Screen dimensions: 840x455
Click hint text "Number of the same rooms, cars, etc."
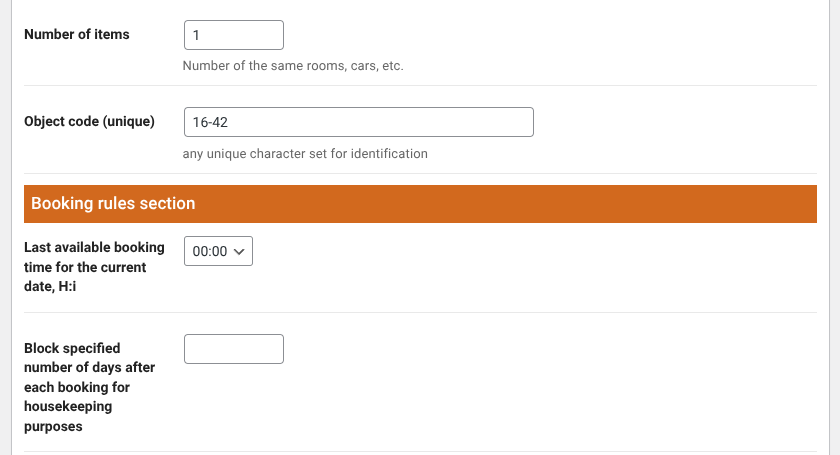tap(293, 66)
